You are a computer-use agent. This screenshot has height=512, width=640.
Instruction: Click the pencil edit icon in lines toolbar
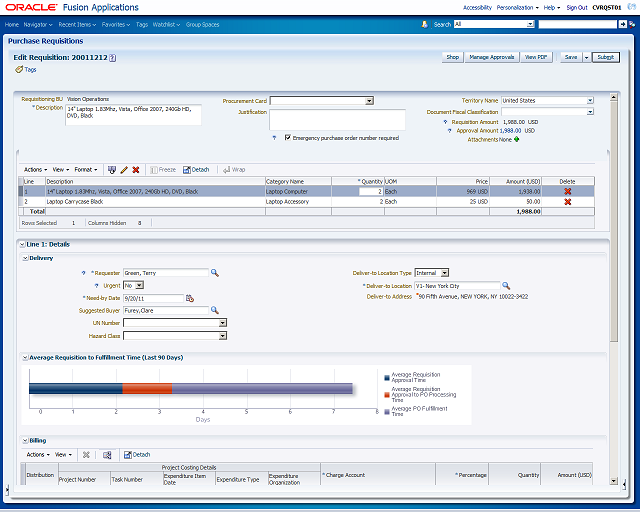point(124,170)
